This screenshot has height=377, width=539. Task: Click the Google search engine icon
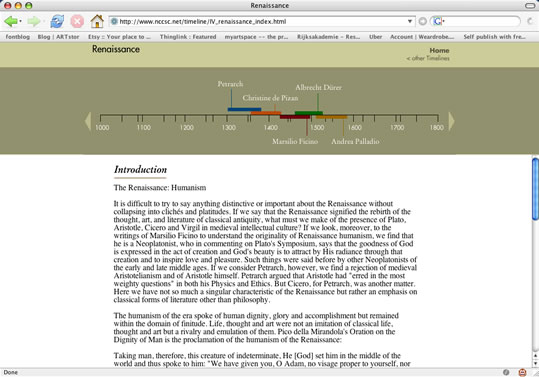pos(437,21)
